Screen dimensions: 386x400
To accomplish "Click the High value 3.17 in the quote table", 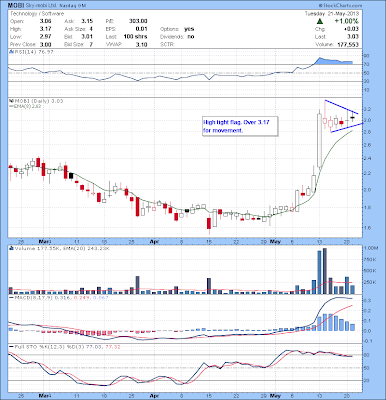I will 45,29.
